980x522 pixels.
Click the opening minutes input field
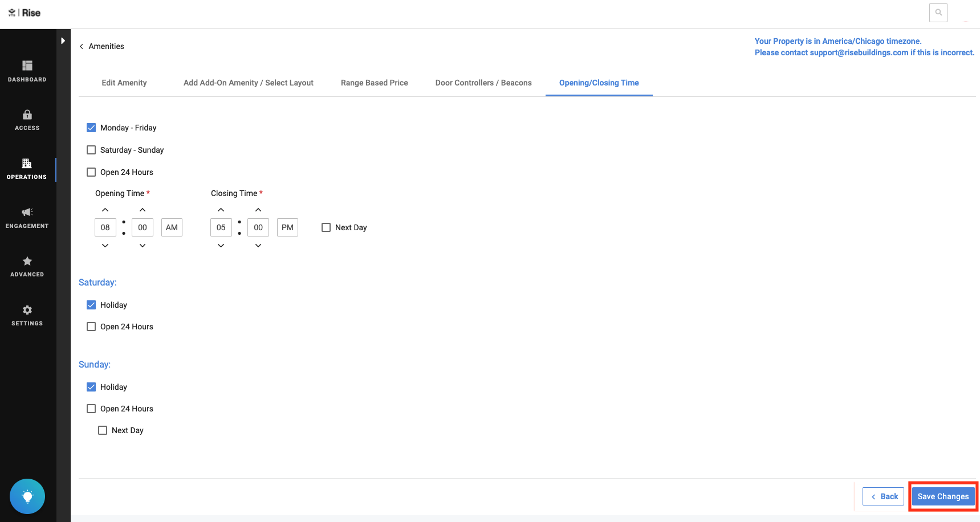(143, 227)
